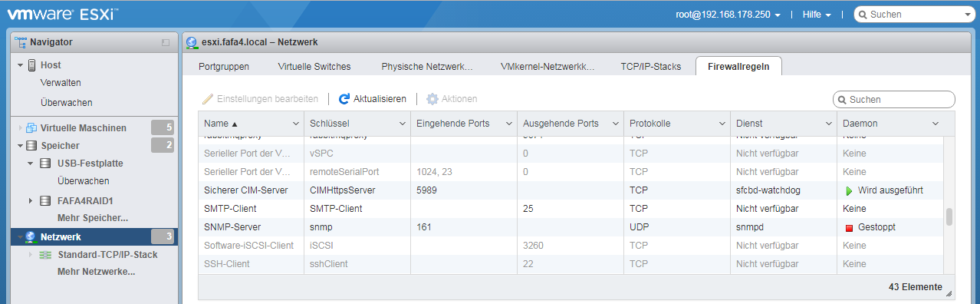Open the Hilfe dropdown menu

[x=817, y=15]
